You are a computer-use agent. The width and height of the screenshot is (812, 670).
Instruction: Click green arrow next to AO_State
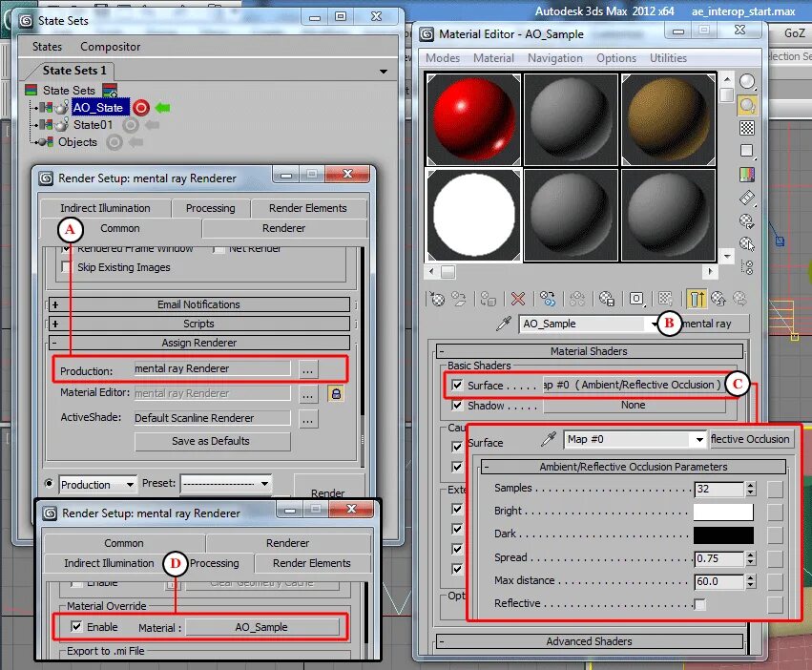pyautogui.click(x=162, y=108)
